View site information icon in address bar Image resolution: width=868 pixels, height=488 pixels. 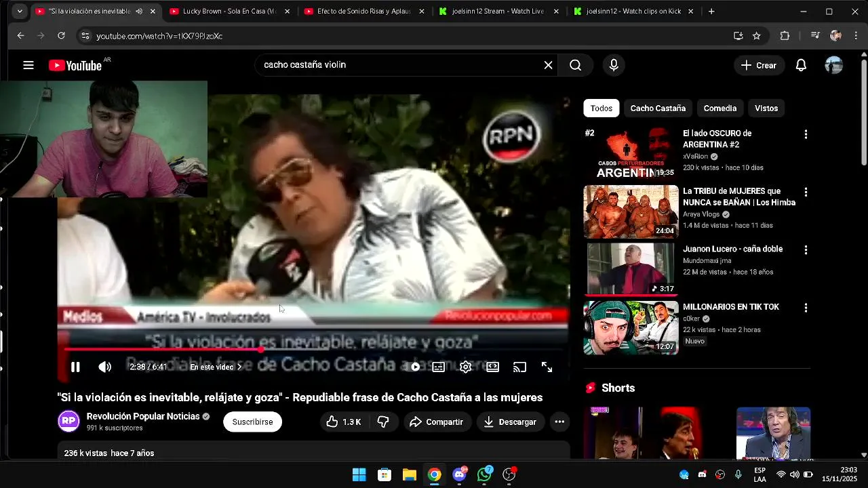[85, 36]
